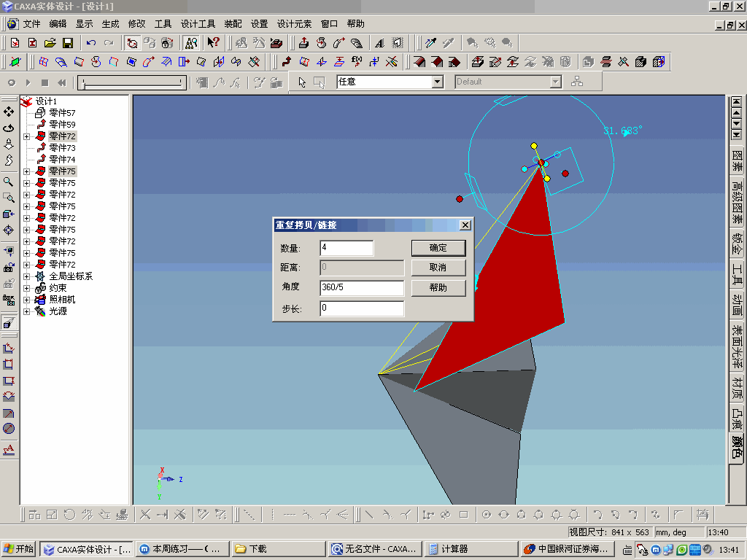Click 帮助 button in copy dialog
The height and width of the screenshot is (560, 747).
pos(438,287)
